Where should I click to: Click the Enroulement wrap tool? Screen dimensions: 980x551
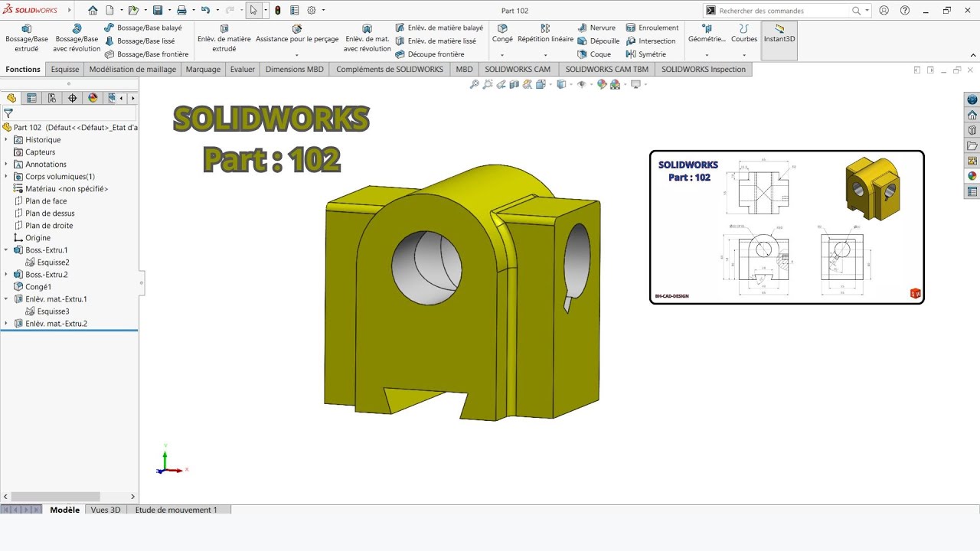(x=652, y=28)
